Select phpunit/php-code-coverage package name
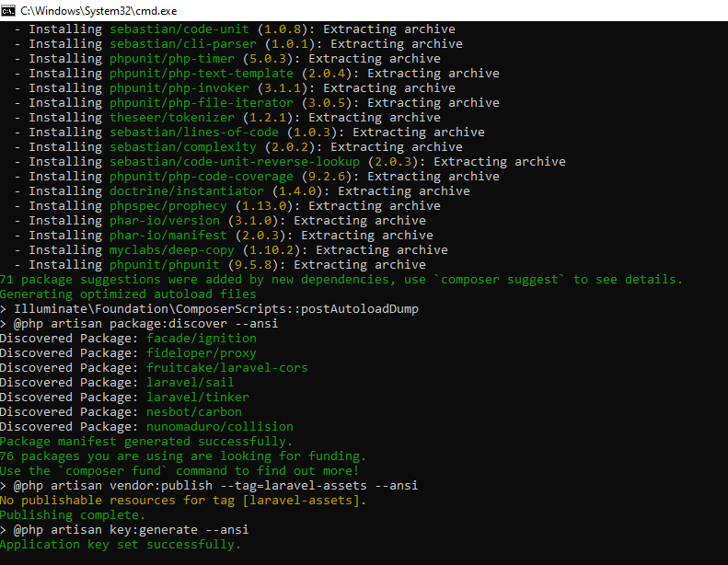 click(x=202, y=177)
